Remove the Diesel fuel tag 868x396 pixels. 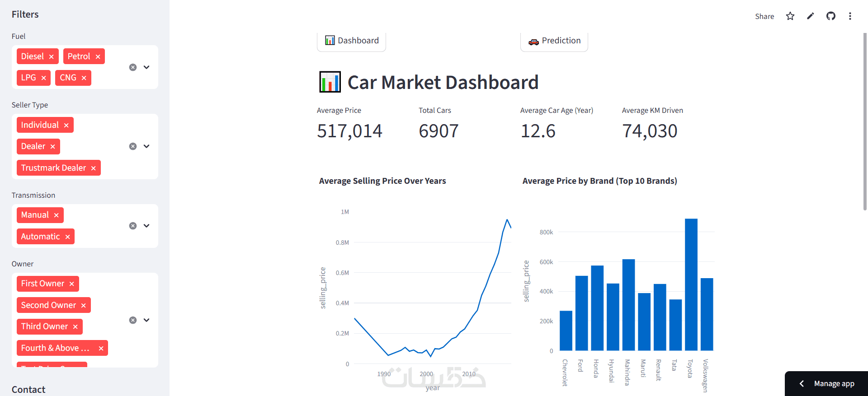(52, 57)
